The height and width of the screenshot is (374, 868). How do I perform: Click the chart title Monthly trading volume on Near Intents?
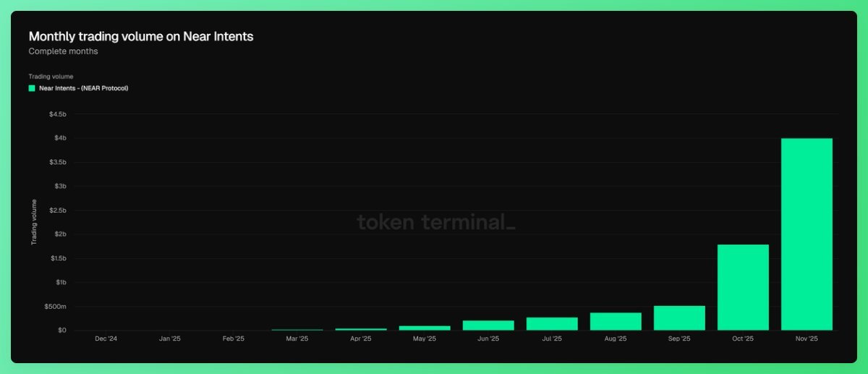click(x=141, y=36)
